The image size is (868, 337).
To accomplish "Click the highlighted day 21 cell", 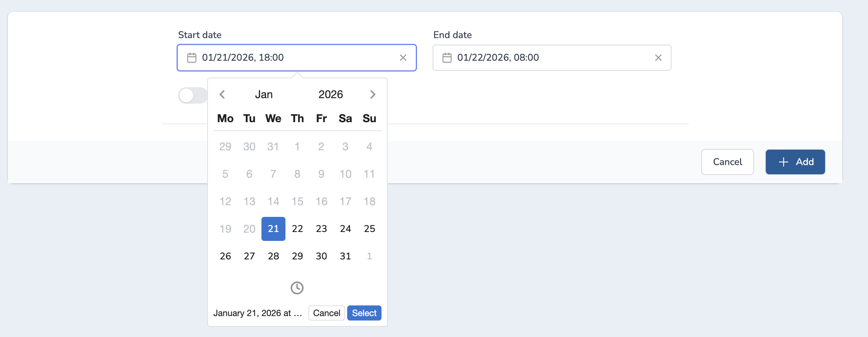I will click(273, 229).
